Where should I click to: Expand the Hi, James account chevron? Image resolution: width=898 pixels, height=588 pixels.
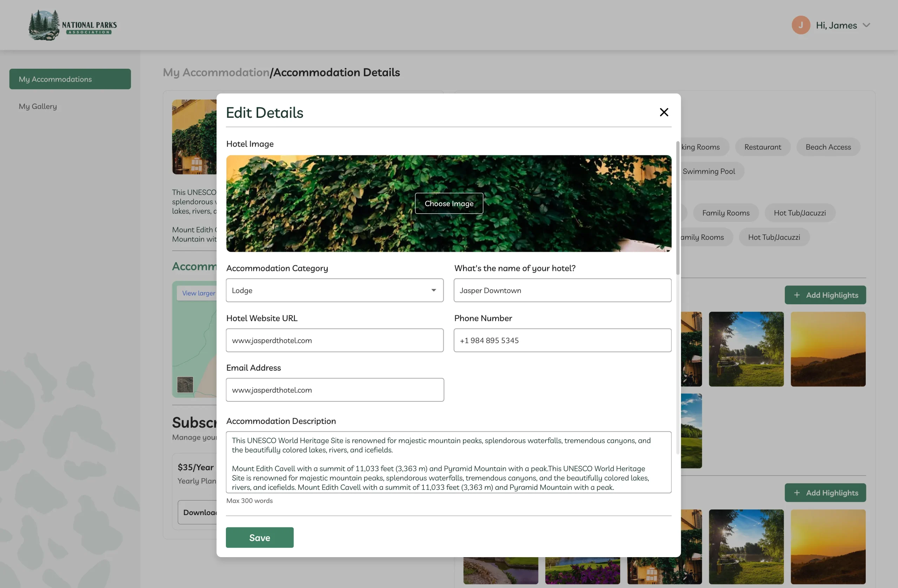pos(867,25)
